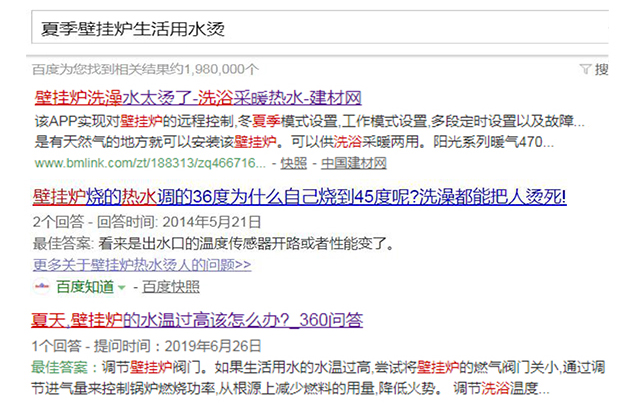This screenshot has height=417, width=640.
Task: Open result about 36度 heating to 45度
Action: pyautogui.click(x=300, y=195)
